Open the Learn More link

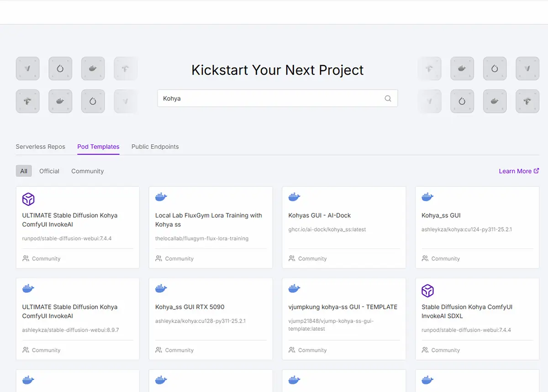(x=515, y=171)
